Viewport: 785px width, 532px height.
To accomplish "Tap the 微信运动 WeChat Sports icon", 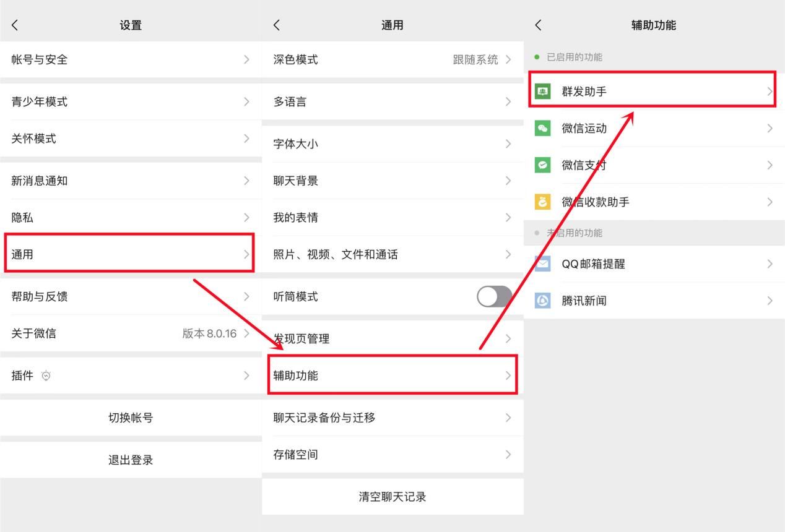I will 542,128.
